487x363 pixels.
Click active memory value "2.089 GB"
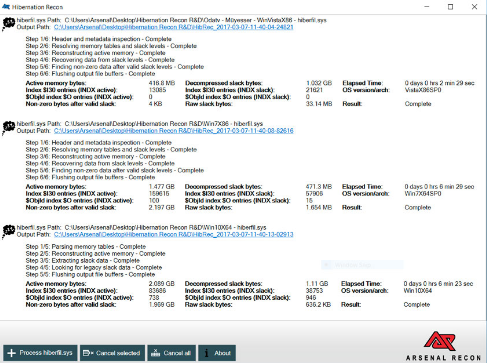(x=162, y=284)
